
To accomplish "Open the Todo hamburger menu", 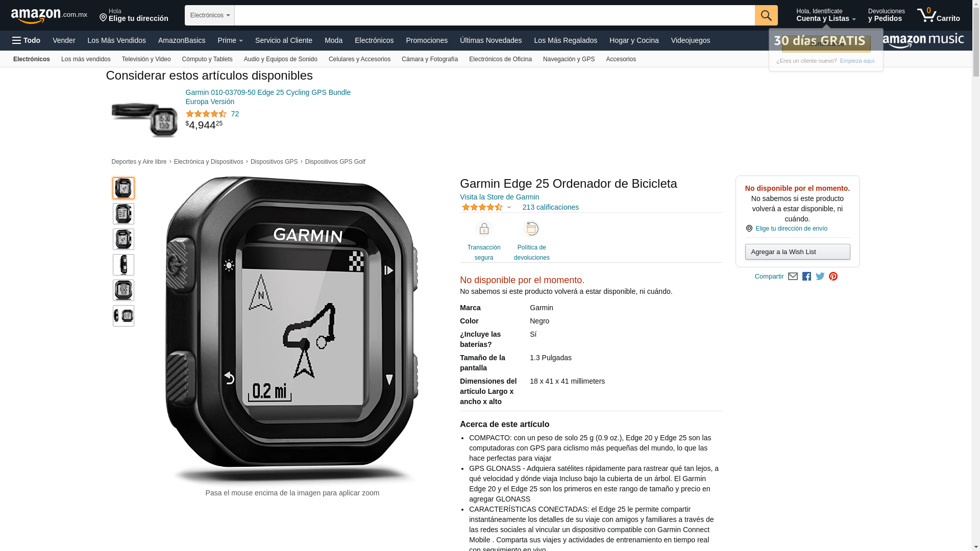I will [x=26, y=40].
